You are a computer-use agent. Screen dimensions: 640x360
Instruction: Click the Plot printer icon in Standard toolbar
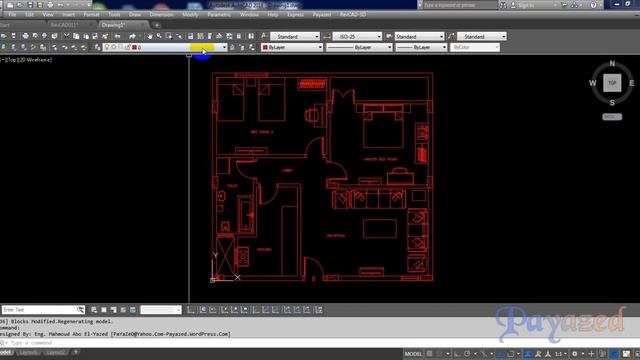click(x=25, y=36)
